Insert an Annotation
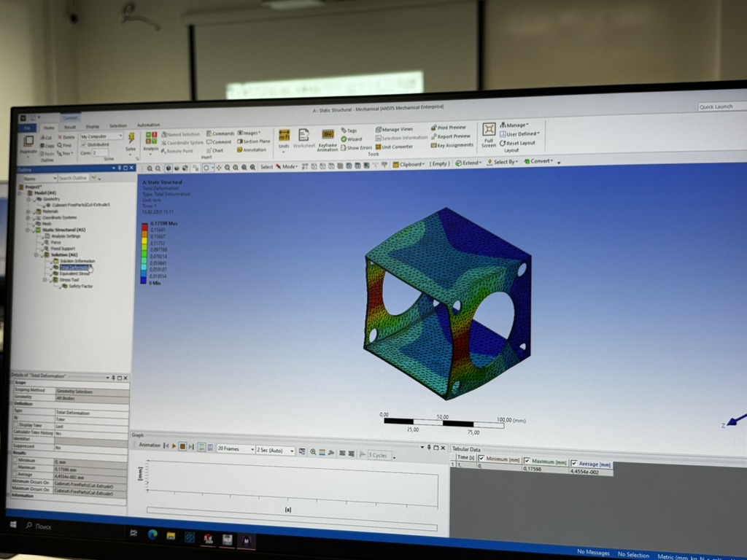The height and width of the screenshot is (560, 747). click(252, 149)
